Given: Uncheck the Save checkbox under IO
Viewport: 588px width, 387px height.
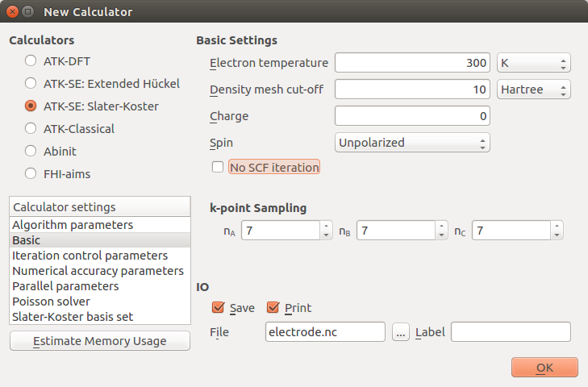Looking at the screenshot, I should pos(218,307).
